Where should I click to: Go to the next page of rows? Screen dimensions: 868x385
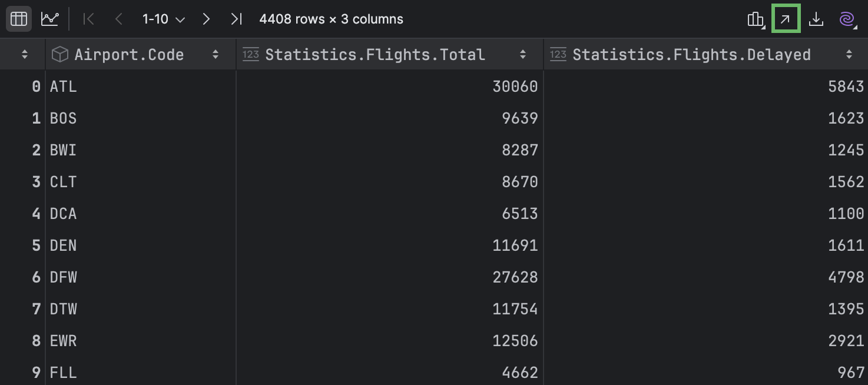coord(207,19)
